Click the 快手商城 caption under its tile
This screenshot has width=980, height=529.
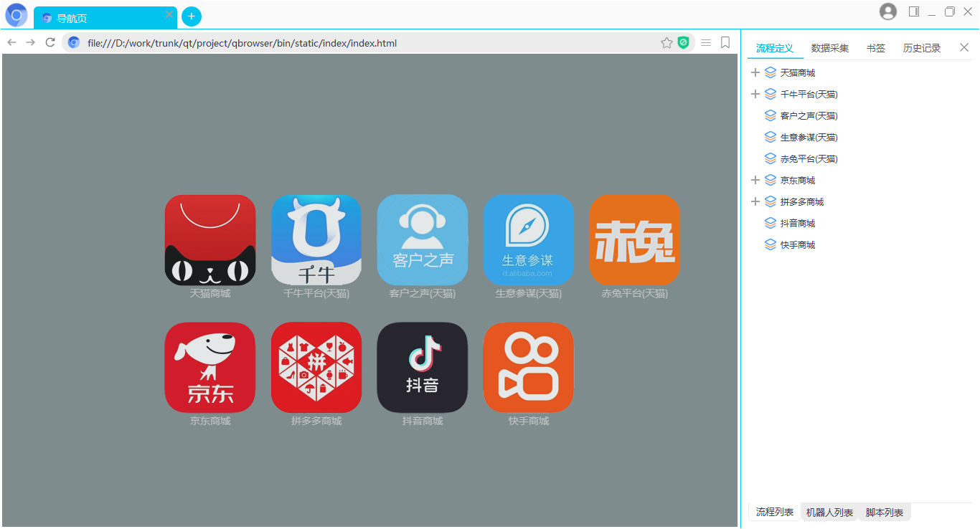pos(529,421)
